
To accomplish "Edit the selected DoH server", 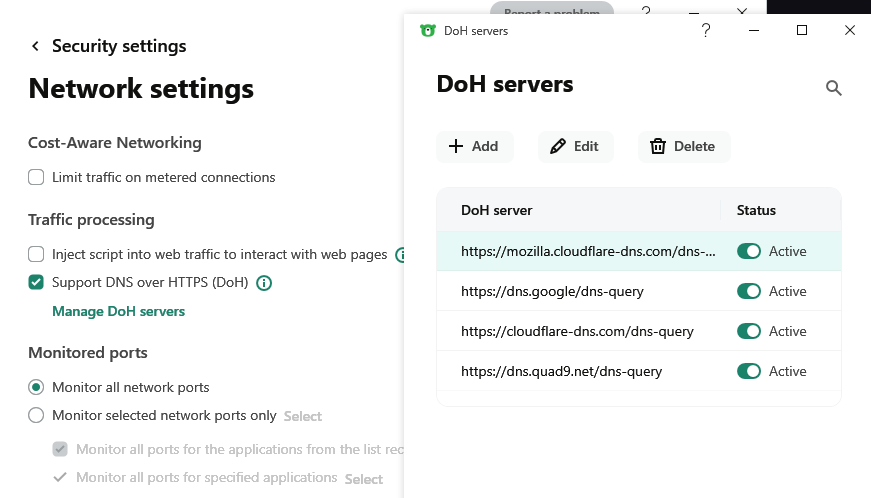I will (575, 146).
